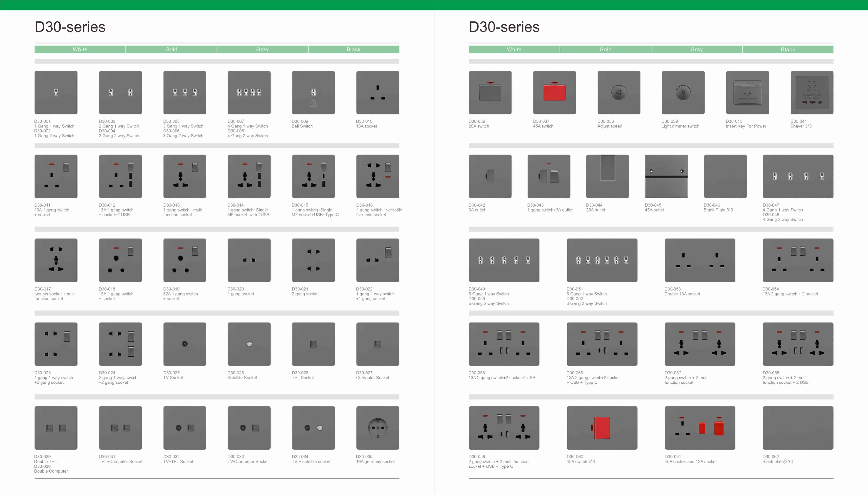The height and width of the screenshot is (495, 868).
Task: Open the D30-021 2 gang socket image
Action: point(313,260)
